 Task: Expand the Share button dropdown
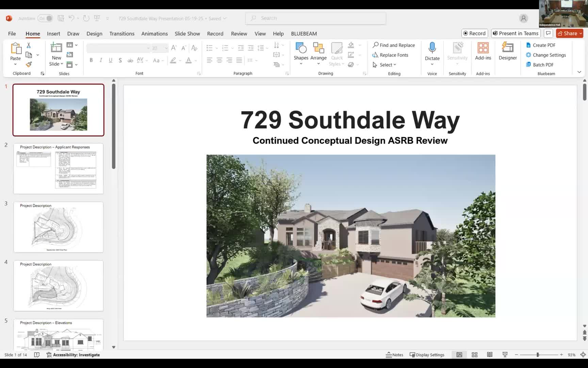(581, 33)
